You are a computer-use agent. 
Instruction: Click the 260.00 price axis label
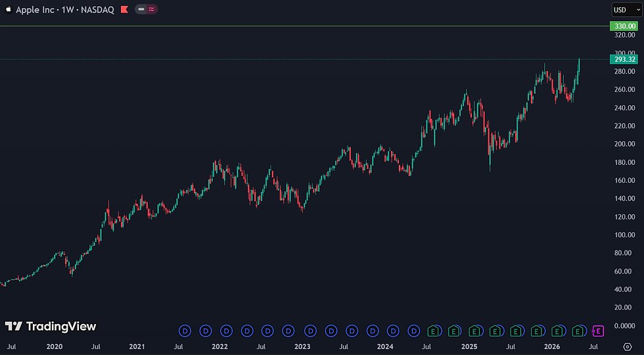tap(624, 89)
